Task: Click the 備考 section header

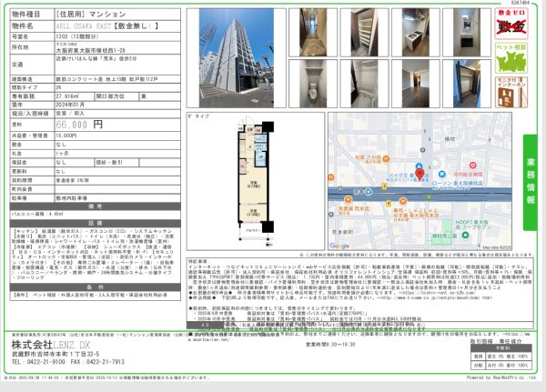Action: click(x=95, y=206)
